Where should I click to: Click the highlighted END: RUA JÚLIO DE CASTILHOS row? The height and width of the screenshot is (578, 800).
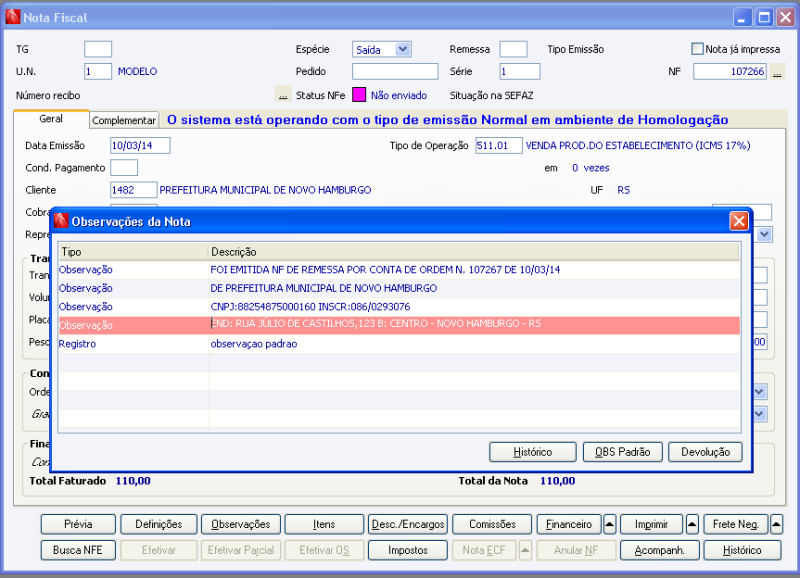click(398, 325)
